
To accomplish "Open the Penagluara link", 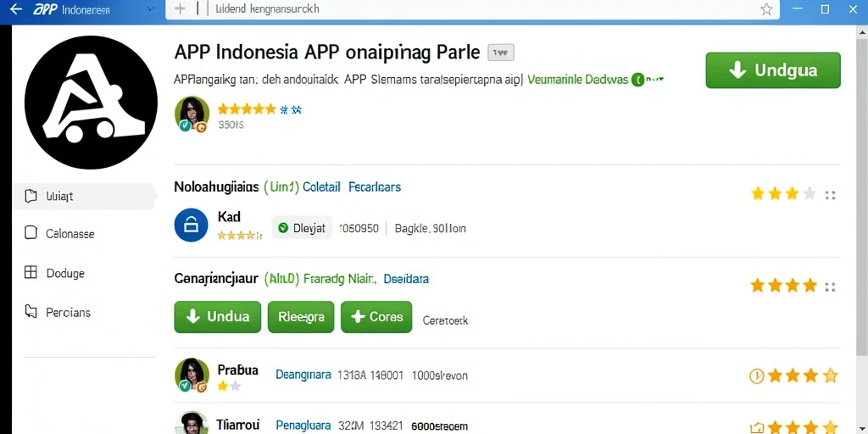I will (303, 426).
